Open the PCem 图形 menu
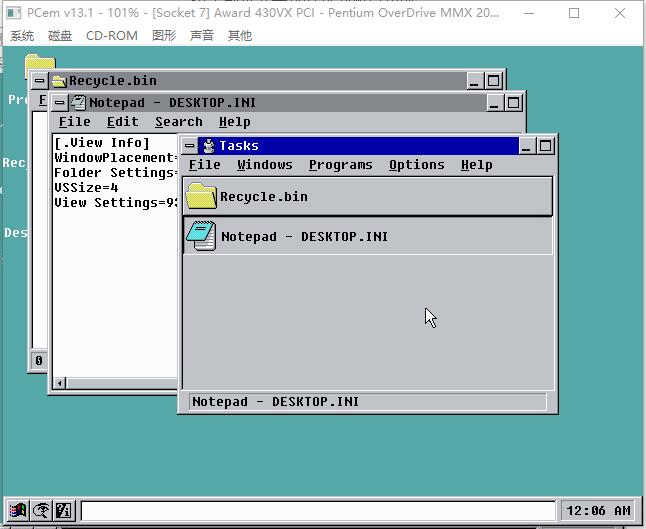This screenshot has height=529, width=646. click(x=164, y=35)
